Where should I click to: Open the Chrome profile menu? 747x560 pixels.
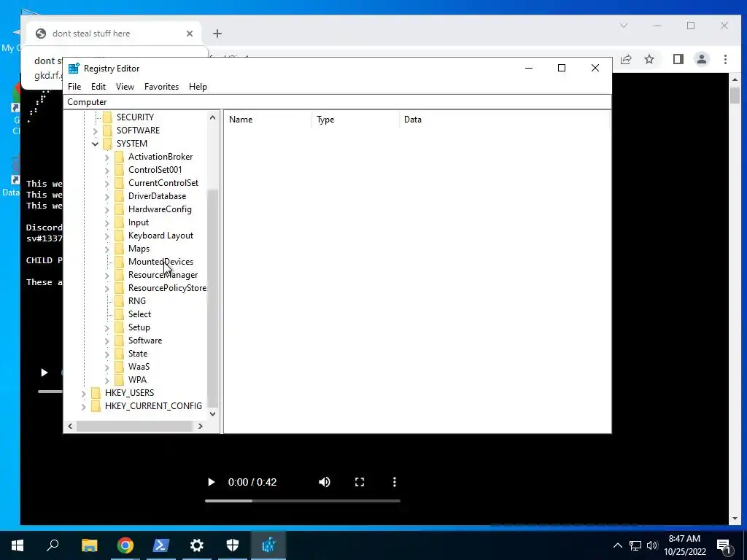click(702, 59)
